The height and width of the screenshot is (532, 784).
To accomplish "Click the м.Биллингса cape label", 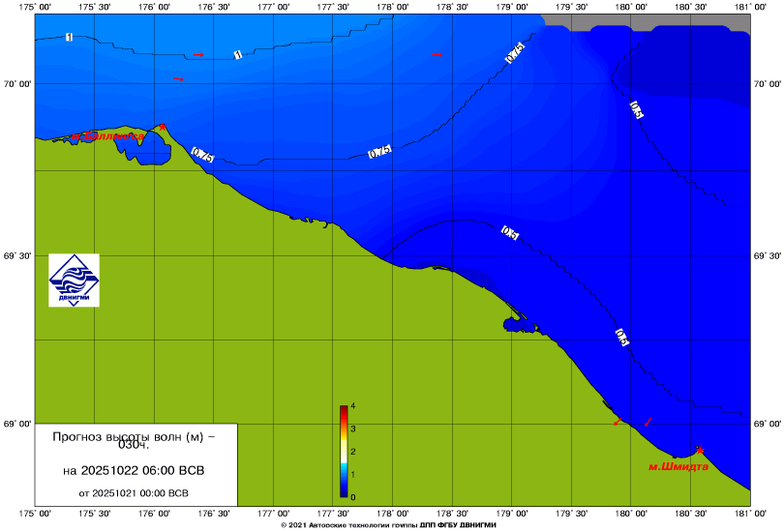I will [106, 137].
